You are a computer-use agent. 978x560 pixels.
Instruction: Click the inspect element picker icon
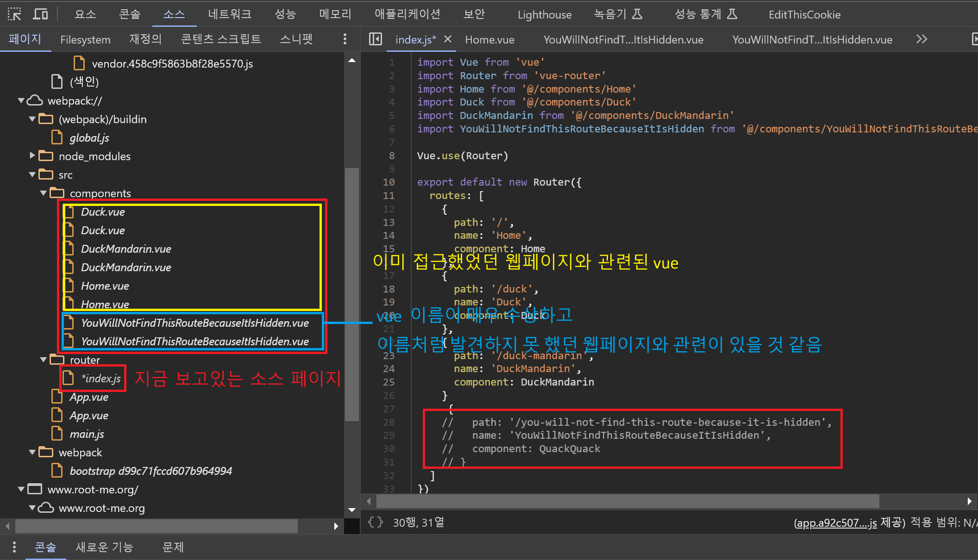click(x=14, y=14)
